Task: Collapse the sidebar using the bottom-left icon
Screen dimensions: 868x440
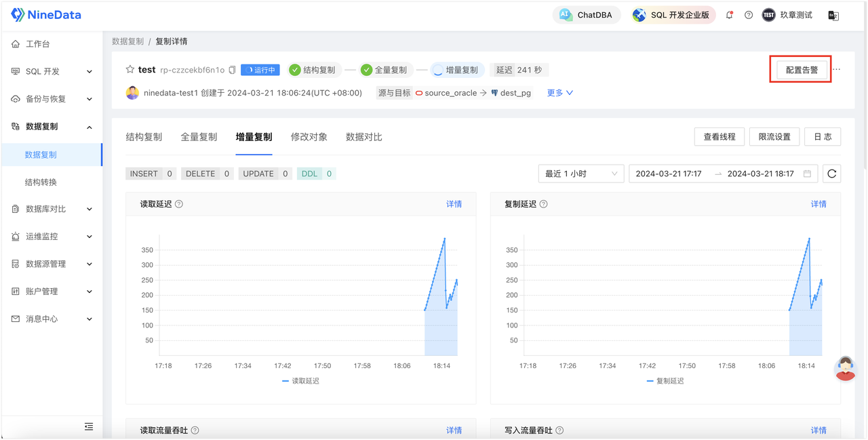Action: (x=88, y=426)
